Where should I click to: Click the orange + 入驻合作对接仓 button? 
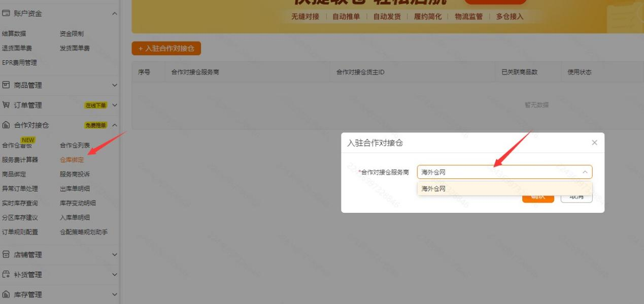(x=166, y=48)
